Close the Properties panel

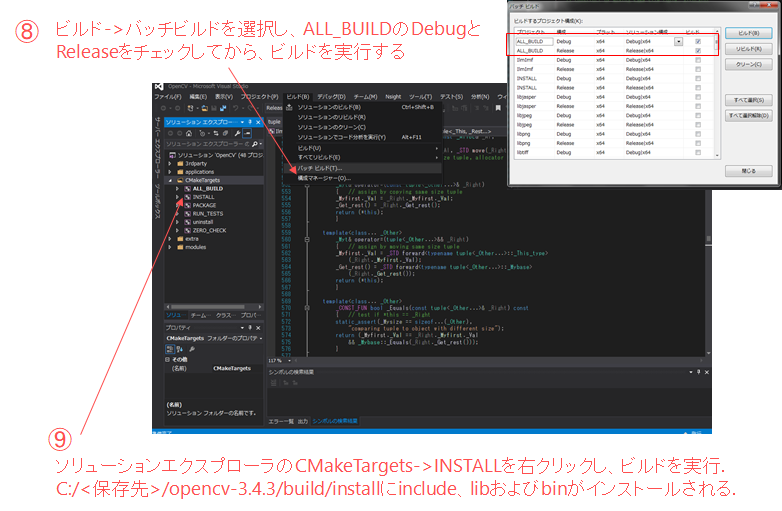coord(258,328)
